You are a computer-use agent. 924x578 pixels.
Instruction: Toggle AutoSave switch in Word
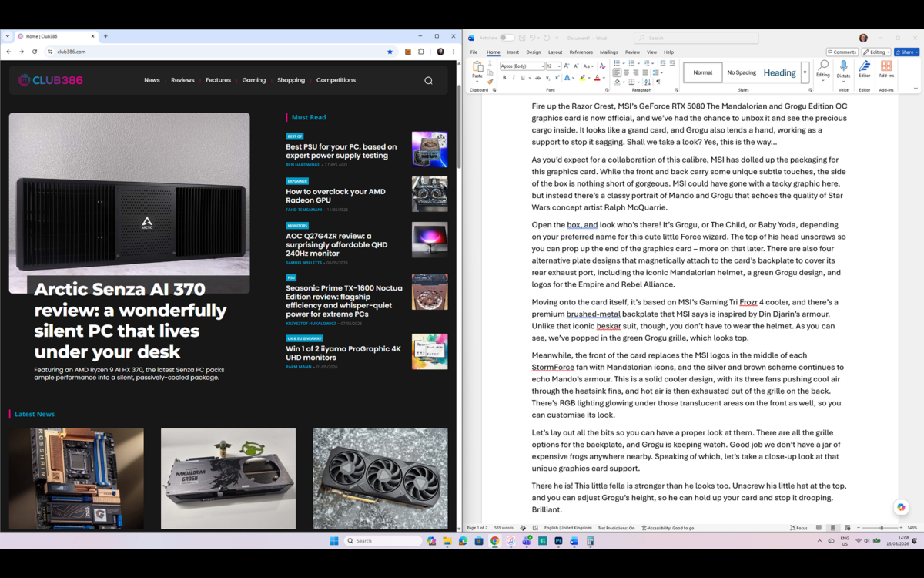(x=507, y=38)
